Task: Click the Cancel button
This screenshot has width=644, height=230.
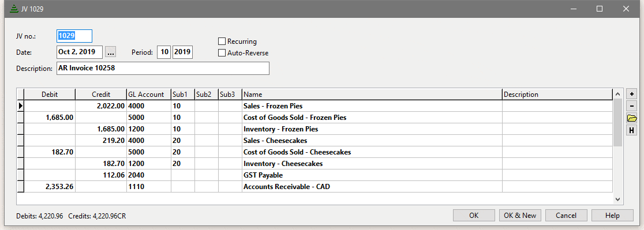Action: tap(566, 216)
